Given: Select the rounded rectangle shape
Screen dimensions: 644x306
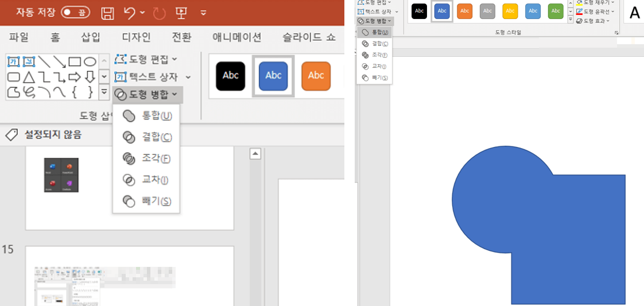Looking at the screenshot, I should [x=14, y=77].
